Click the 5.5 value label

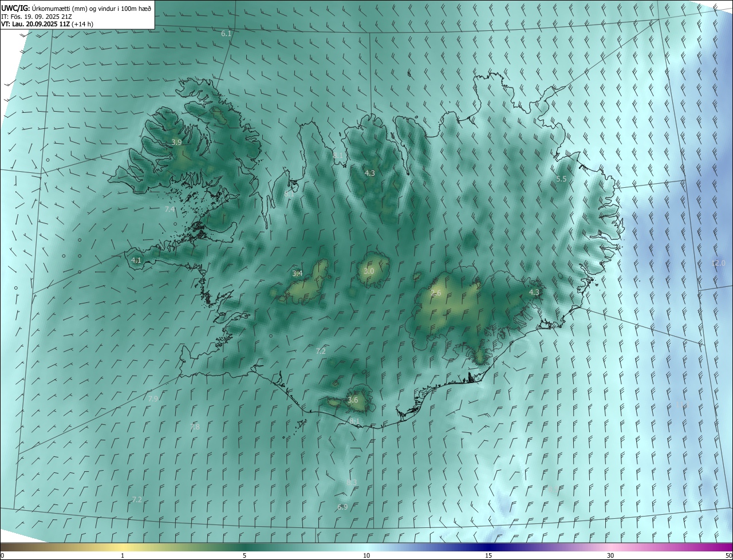click(561, 179)
